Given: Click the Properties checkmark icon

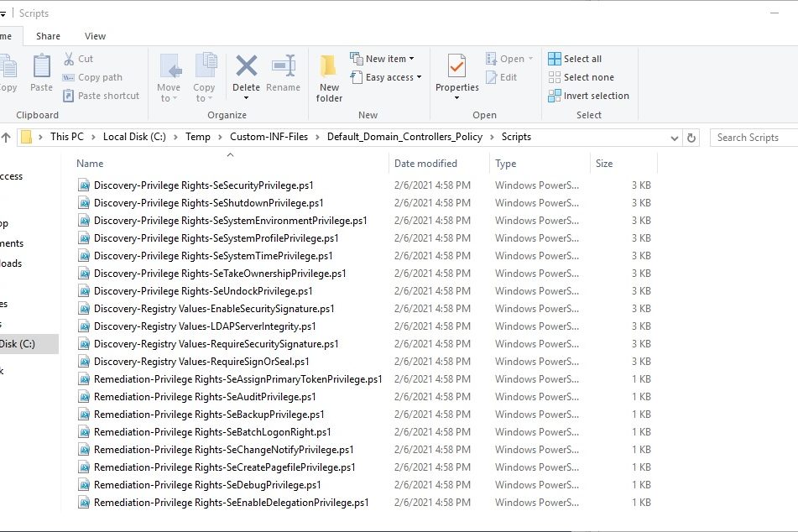Looking at the screenshot, I should (x=456, y=66).
